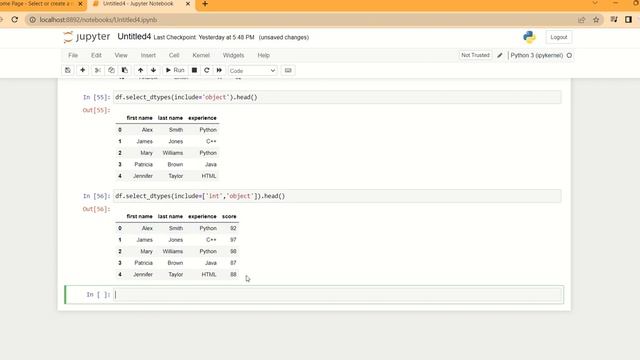Click 'C++' in the Out[55] table
The width and height of the screenshot is (640, 360).
[x=211, y=141]
